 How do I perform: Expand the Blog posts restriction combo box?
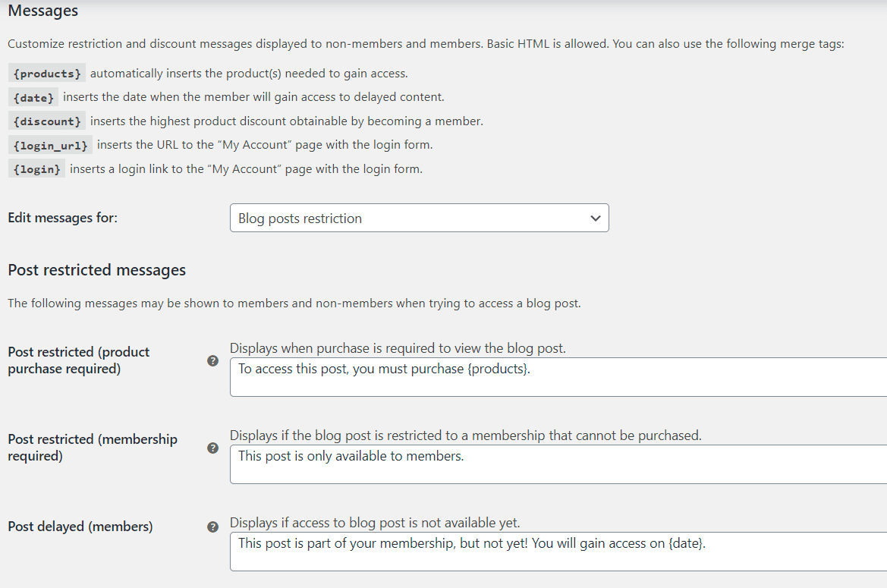(x=420, y=218)
